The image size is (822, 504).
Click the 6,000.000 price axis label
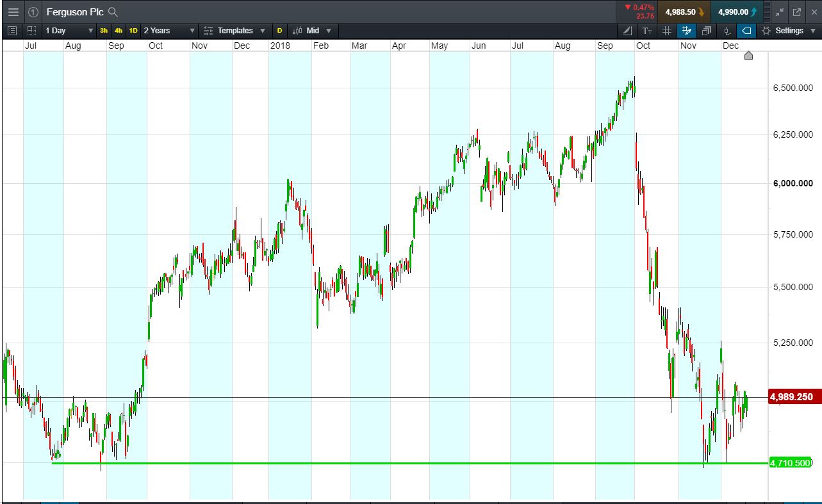click(x=793, y=183)
